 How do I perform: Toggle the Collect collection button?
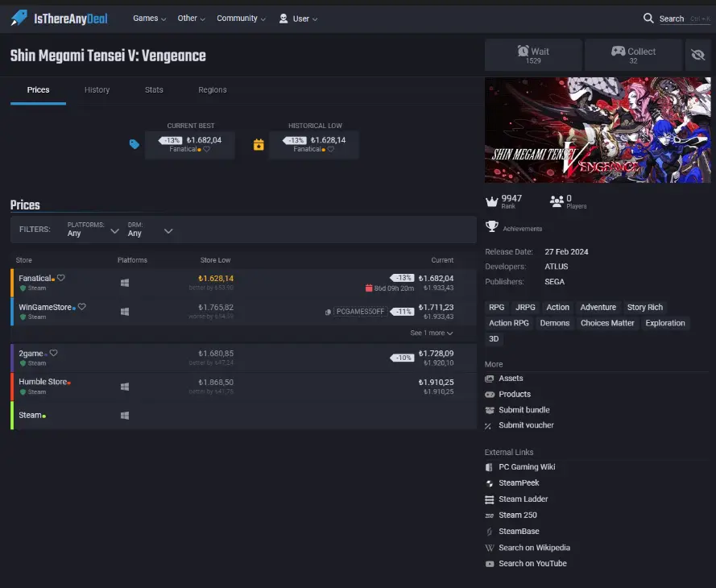click(x=633, y=55)
